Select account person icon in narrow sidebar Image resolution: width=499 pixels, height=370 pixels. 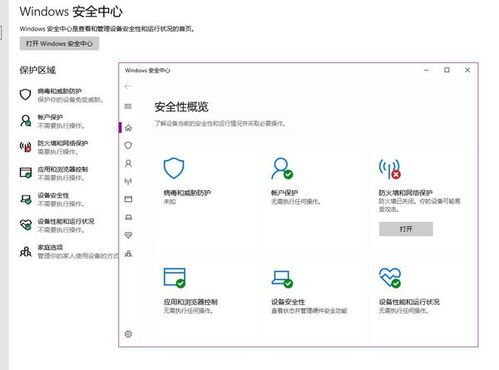click(x=128, y=163)
